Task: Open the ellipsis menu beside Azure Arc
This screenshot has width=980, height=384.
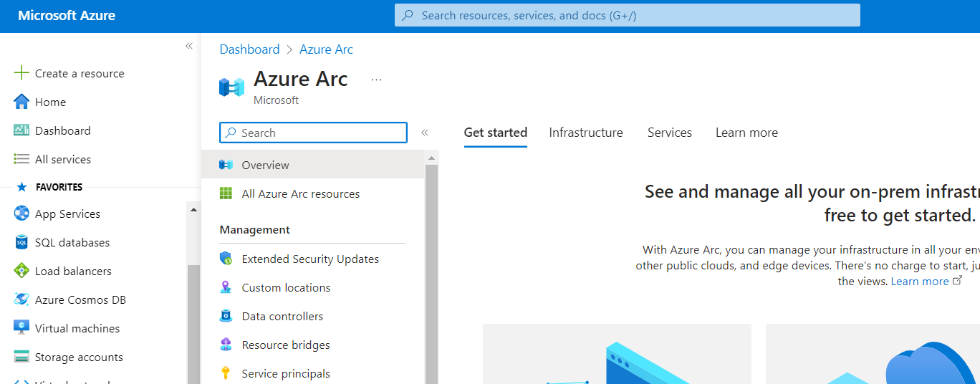Action: tap(377, 80)
